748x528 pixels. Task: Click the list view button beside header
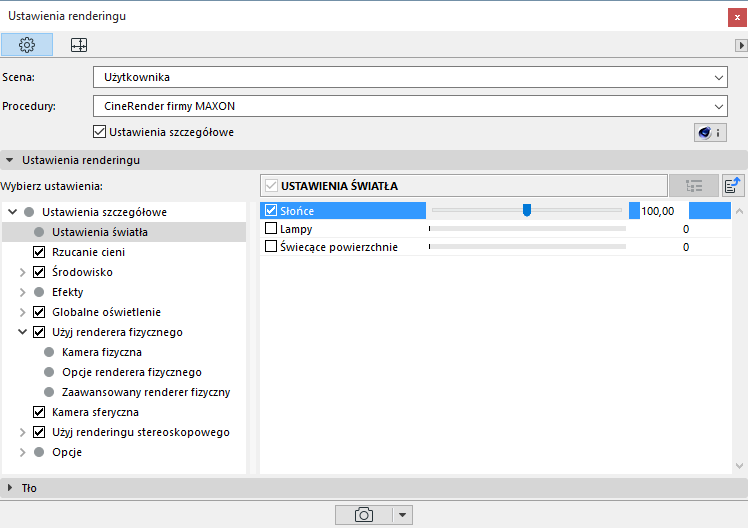(694, 186)
